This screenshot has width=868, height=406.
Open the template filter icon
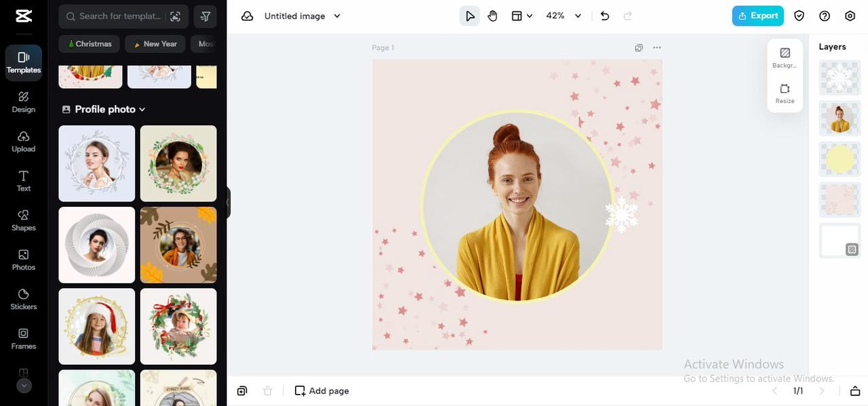(x=205, y=16)
